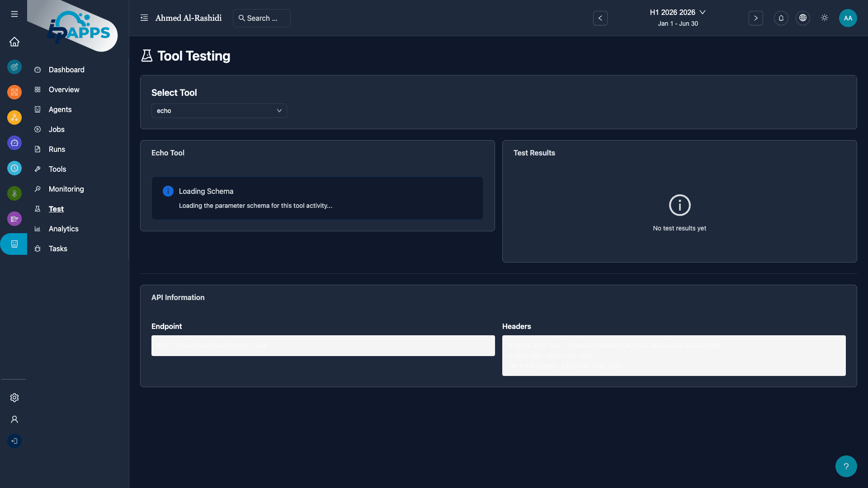Image resolution: width=868 pixels, height=488 pixels.
Task: Open language settings via globe icon
Action: [802, 18]
